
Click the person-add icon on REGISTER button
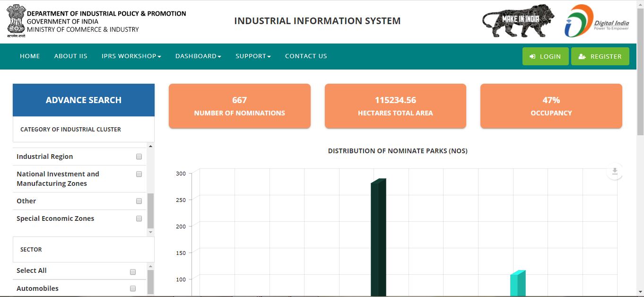click(x=581, y=56)
